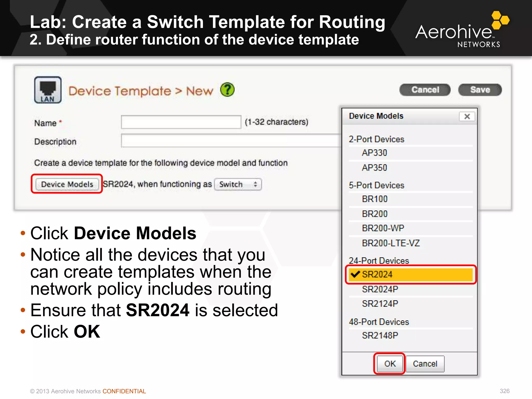532x399 pixels.
Task: Click OK in the Device Models dialog
Action: pyautogui.click(x=390, y=364)
